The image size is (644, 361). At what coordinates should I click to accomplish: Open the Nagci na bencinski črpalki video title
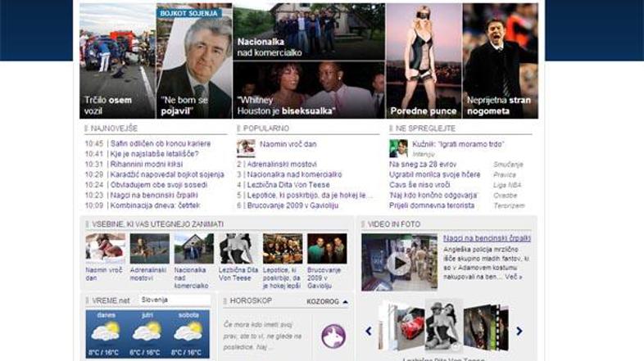pos(487,238)
